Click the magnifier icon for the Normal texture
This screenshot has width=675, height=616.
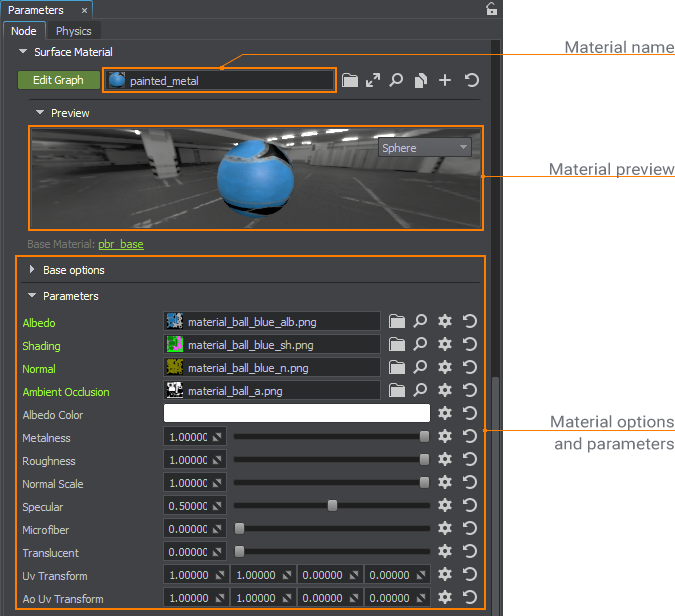click(421, 368)
